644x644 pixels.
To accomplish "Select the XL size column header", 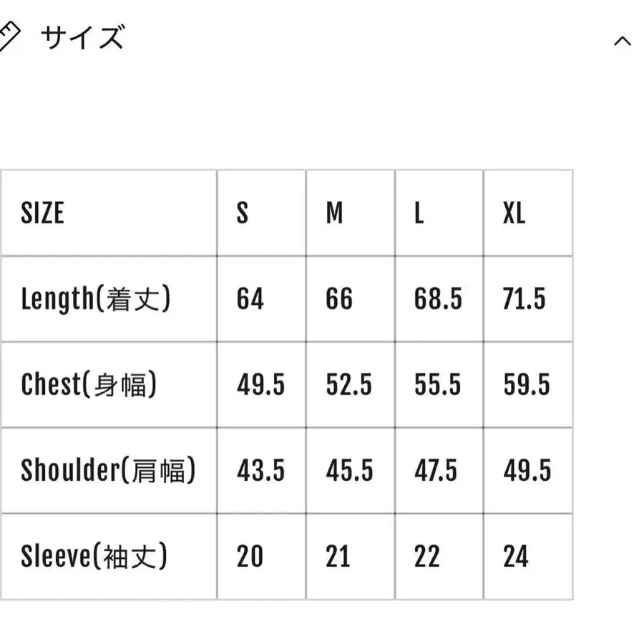I will tap(528, 213).
